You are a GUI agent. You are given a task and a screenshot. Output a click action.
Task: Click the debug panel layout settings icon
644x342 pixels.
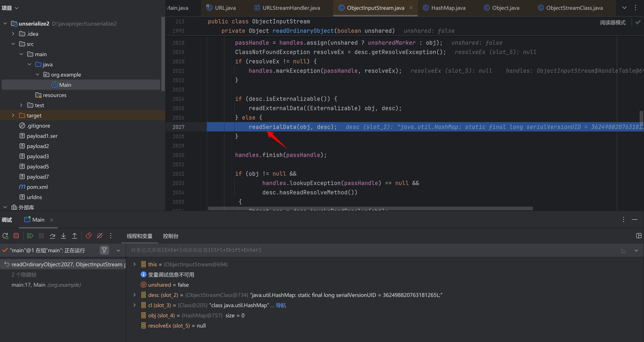(x=639, y=236)
